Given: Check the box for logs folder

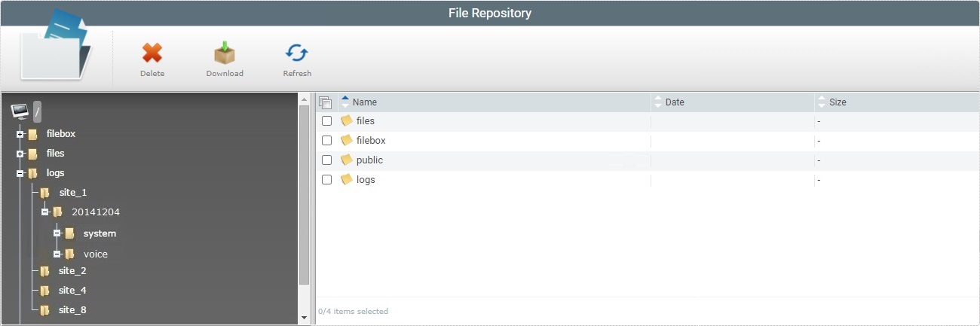Looking at the screenshot, I should (x=326, y=179).
